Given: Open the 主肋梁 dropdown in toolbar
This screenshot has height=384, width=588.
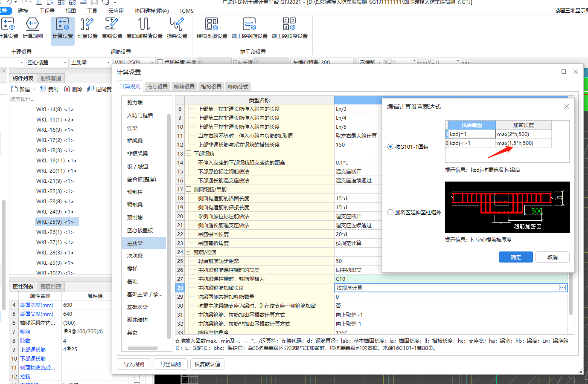Looking at the screenshot, I should [108, 62].
